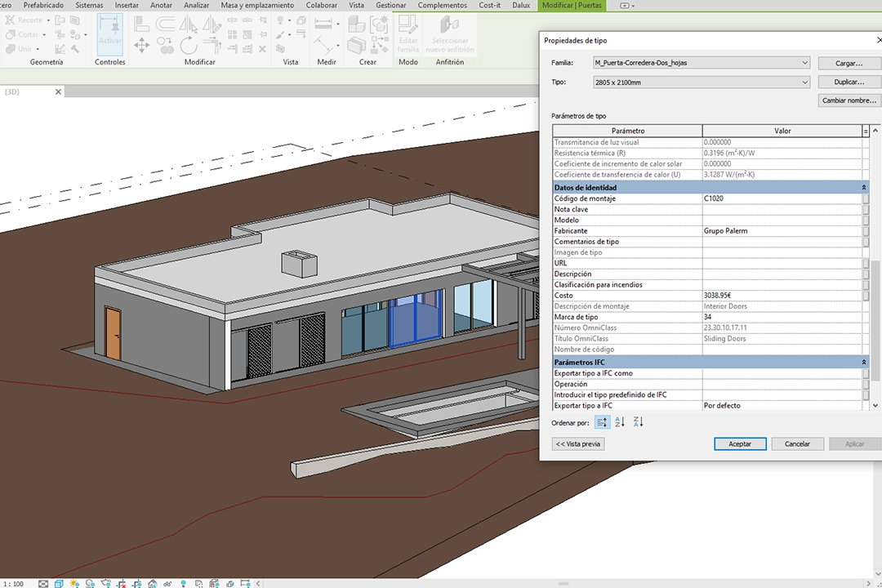
Task: Toggle the small button beside Código de montaje value
Action: click(866, 198)
